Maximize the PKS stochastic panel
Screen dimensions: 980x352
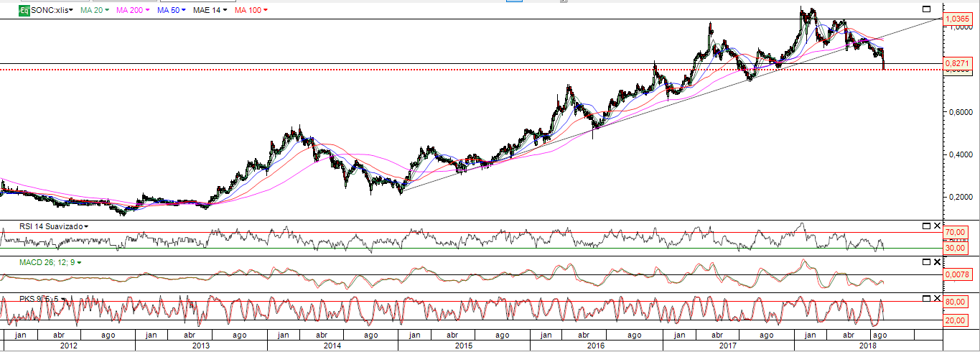click(925, 297)
